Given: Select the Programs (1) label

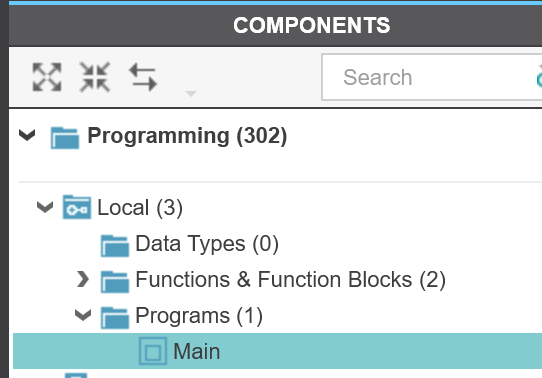Looking at the screenshot, I should pos(199,315).
